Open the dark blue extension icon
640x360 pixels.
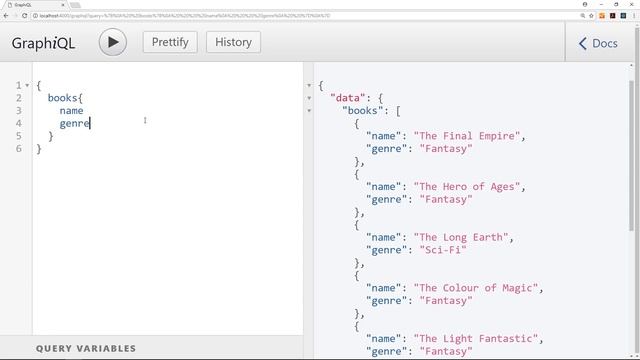click(x=623, y=16)
